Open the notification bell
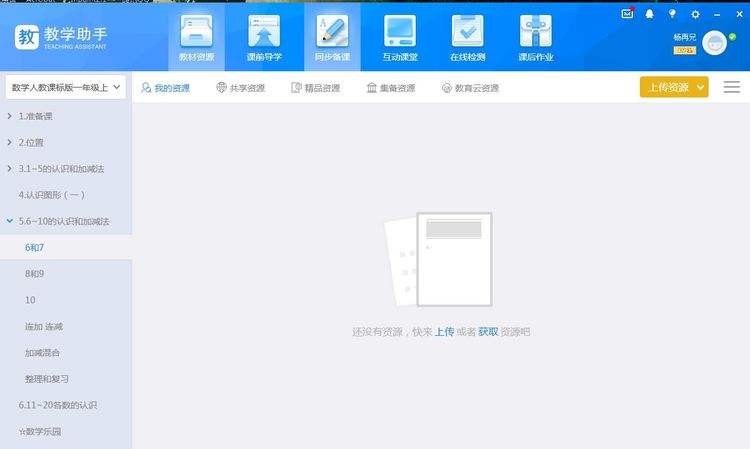The height and width of the screenshot is (449, 750). click(649, 14)
